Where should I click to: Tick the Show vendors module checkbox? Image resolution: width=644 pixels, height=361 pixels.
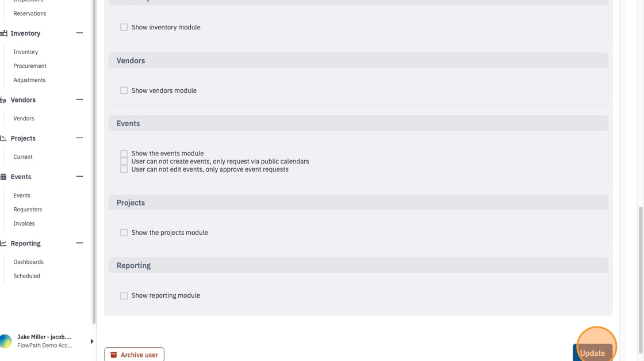click(x=124, y=90)
